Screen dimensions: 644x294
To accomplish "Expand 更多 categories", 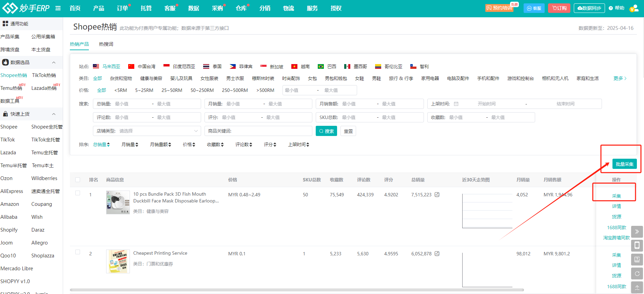I will [620, 78].
